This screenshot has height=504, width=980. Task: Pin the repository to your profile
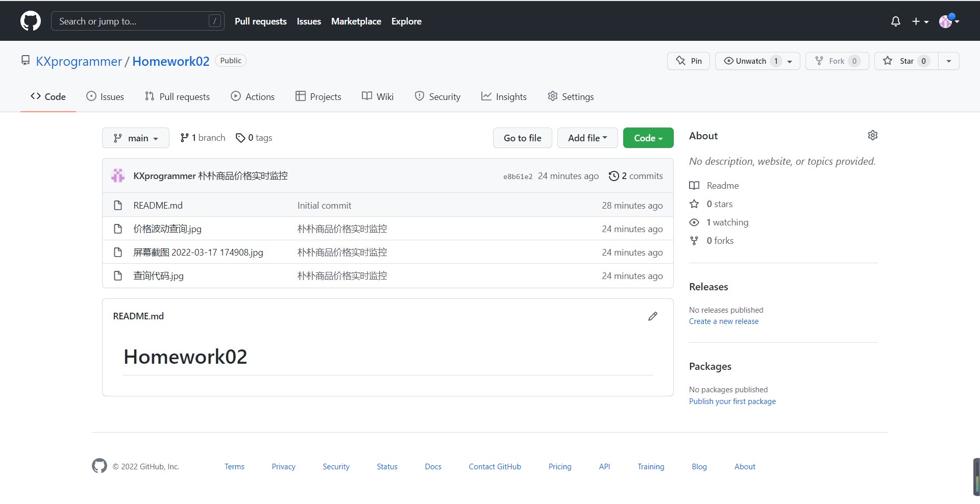pyautogui.click(x=689, y=61)
